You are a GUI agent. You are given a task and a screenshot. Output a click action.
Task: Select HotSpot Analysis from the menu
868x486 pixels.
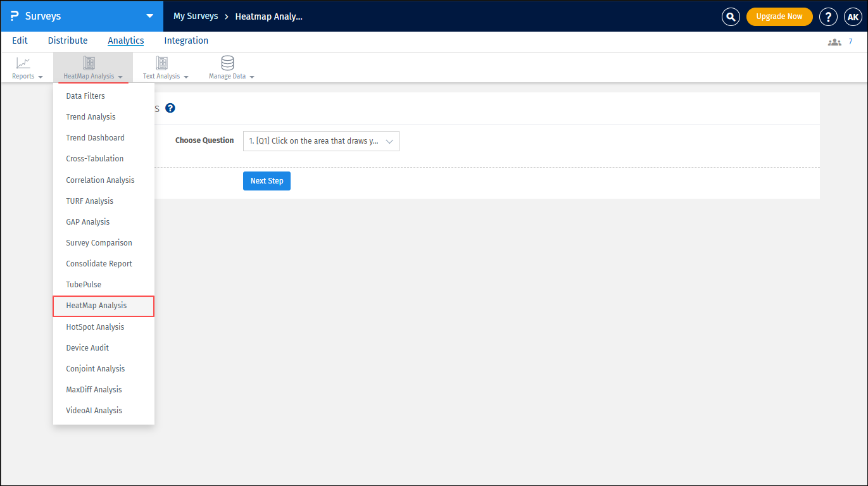94,327
